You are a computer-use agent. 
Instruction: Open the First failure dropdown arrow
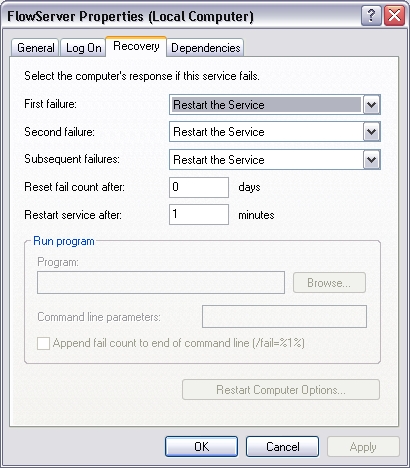click(x=371, y=105)
